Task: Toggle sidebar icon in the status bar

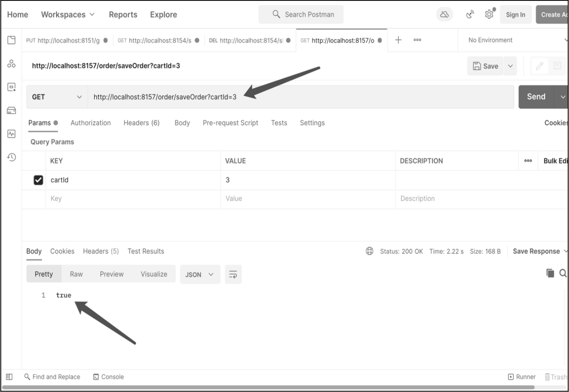Action: pyautogui.click(x=10, y=377)
